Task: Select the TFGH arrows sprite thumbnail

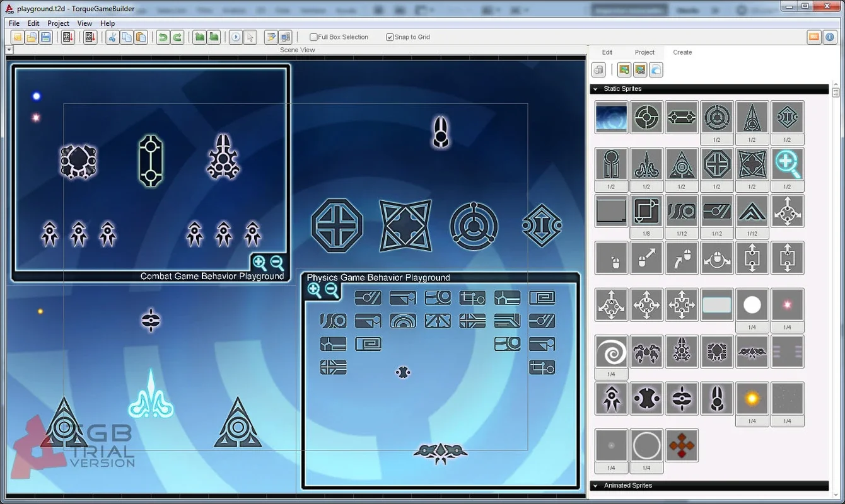Action: 682,305
